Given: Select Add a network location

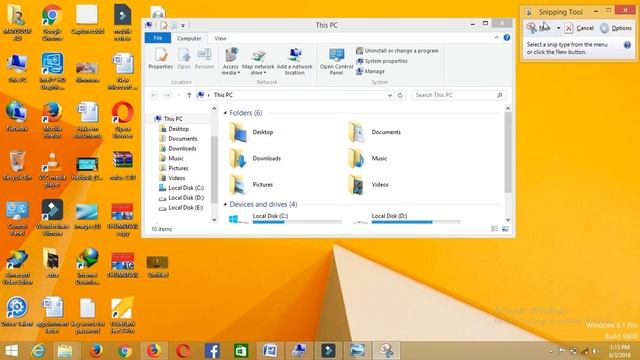Looking at the screenshot, I should [294, 61].
